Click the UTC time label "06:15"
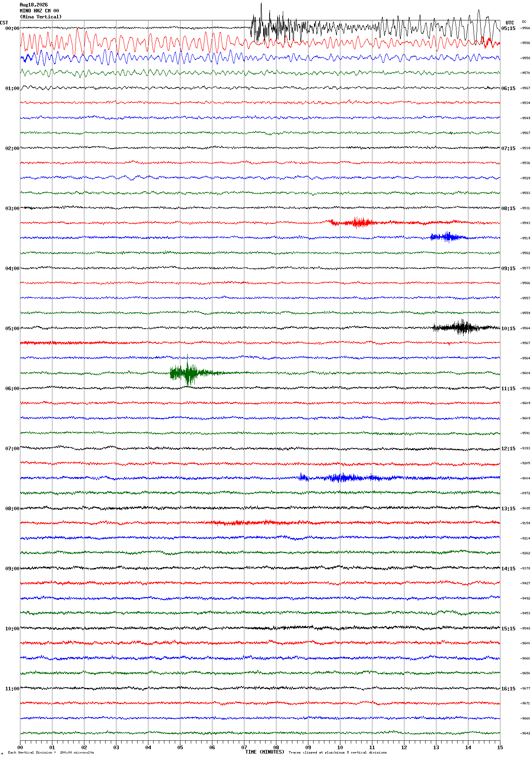 click(508, 88)
